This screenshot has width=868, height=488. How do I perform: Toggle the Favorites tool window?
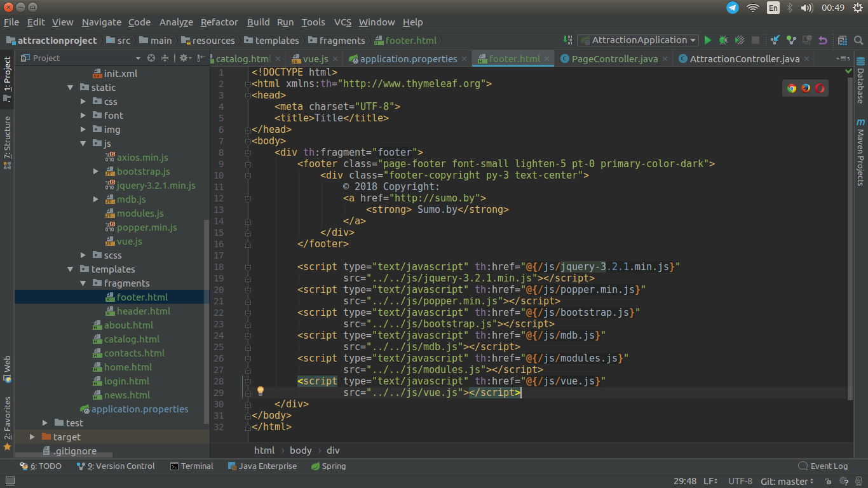click(7, 423)
